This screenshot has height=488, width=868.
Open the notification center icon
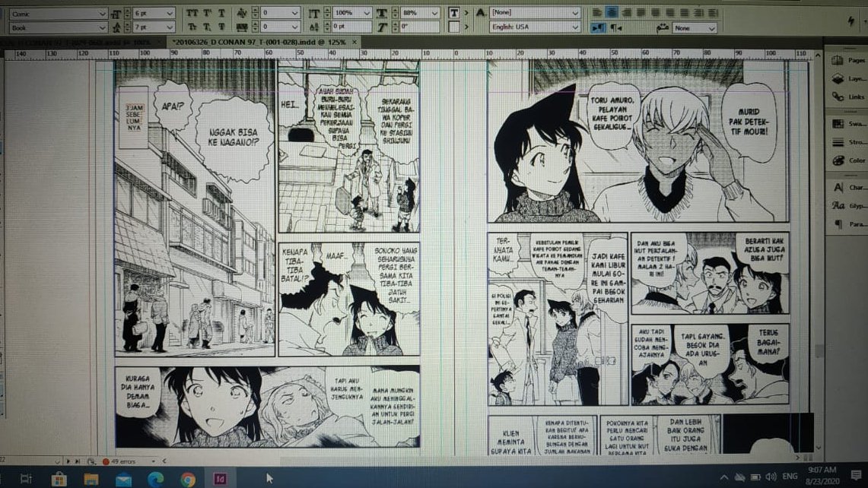[856, 475]
